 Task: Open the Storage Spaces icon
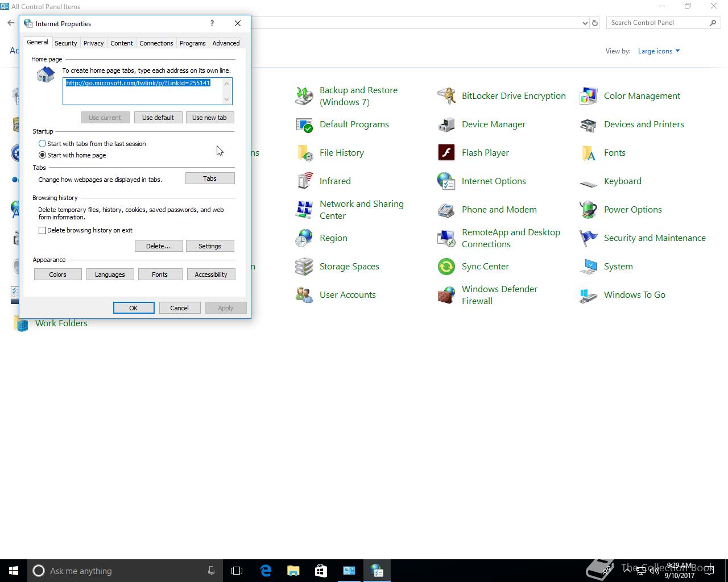[x=304, y=267]
